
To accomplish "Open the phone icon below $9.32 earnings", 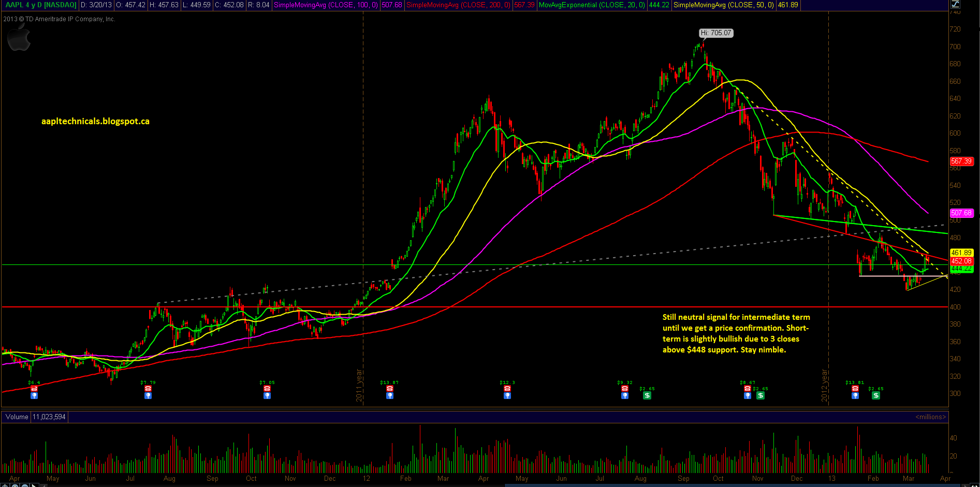I will tap(625, 389).
